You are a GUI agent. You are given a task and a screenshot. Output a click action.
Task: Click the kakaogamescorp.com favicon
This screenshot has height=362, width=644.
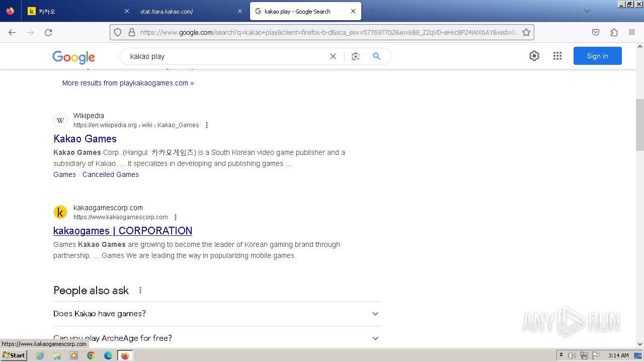click(x=60, y=212)
